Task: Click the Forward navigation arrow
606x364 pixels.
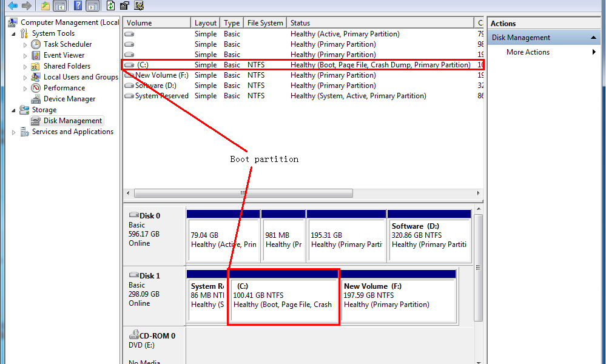Action: pos(25,5)
